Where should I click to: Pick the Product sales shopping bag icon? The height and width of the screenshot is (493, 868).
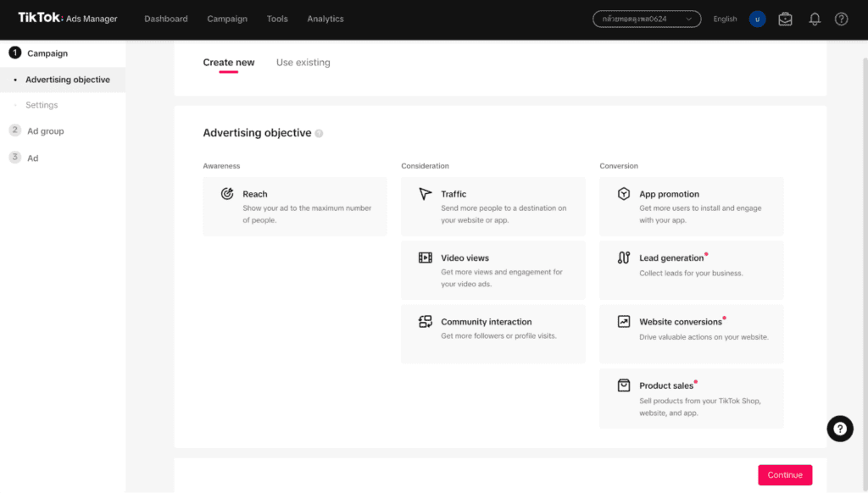pyautogui.click(x=624, y=385)
